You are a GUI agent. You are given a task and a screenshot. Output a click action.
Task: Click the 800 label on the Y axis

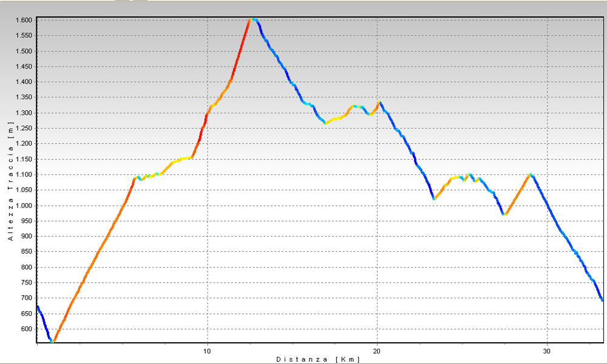(28, 268)
